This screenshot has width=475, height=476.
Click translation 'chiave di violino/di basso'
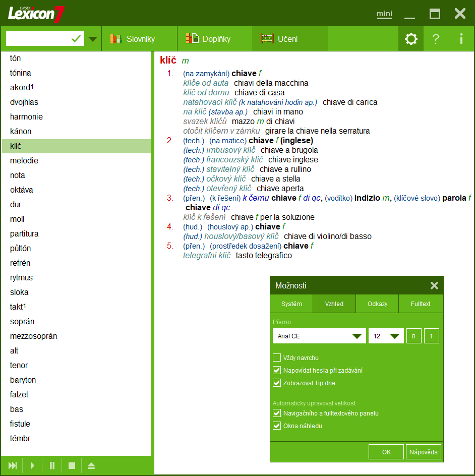tap(327, 236)
